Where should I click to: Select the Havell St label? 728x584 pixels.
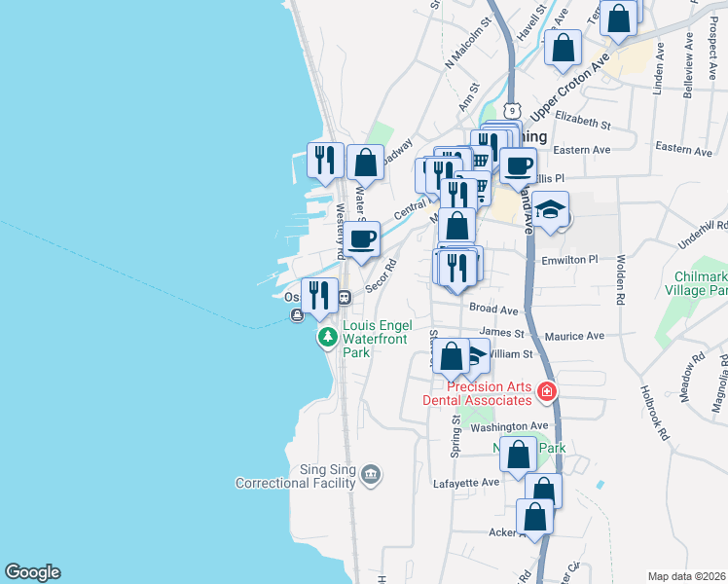[531, 22]
